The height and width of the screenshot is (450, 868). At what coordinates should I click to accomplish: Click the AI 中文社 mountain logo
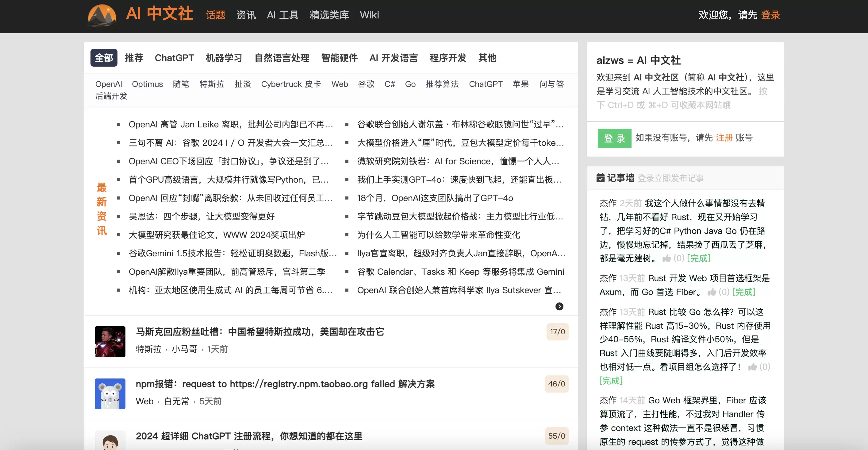click(x=102, y=16)
